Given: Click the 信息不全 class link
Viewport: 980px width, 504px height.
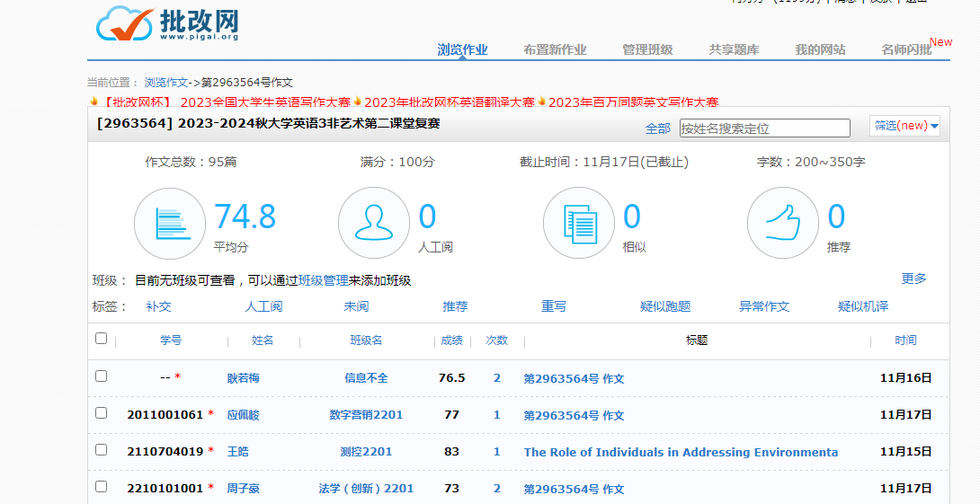Looking at the screenshot, I should point(366,378).
